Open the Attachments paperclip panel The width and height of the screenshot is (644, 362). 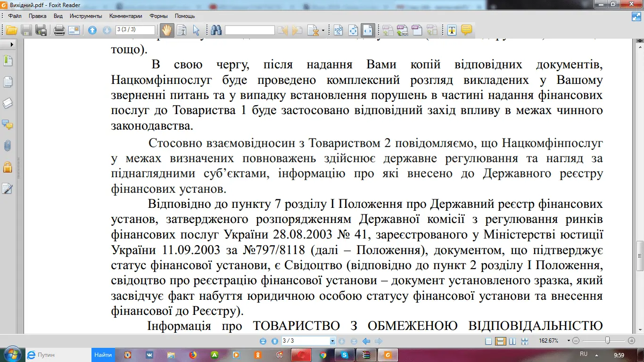8,146
